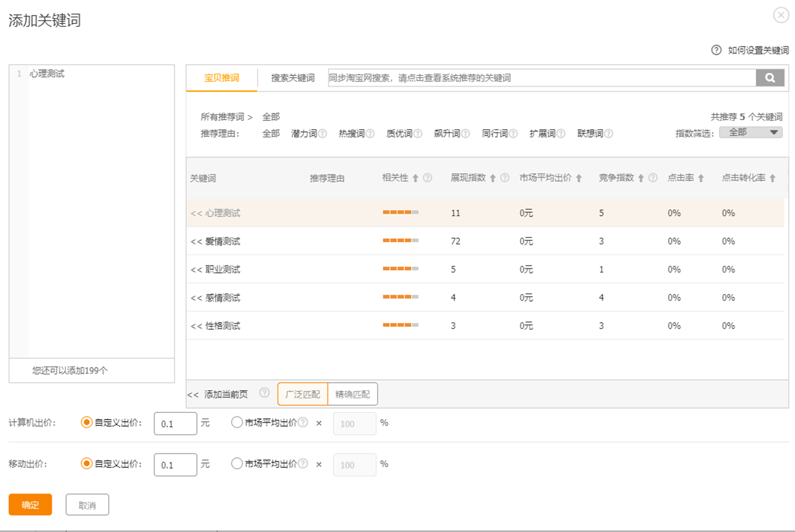Image resolution: width=795 pixels, height=532 pixels.
Task: Click help icon next to 联想词
Action: coord(608,134)
